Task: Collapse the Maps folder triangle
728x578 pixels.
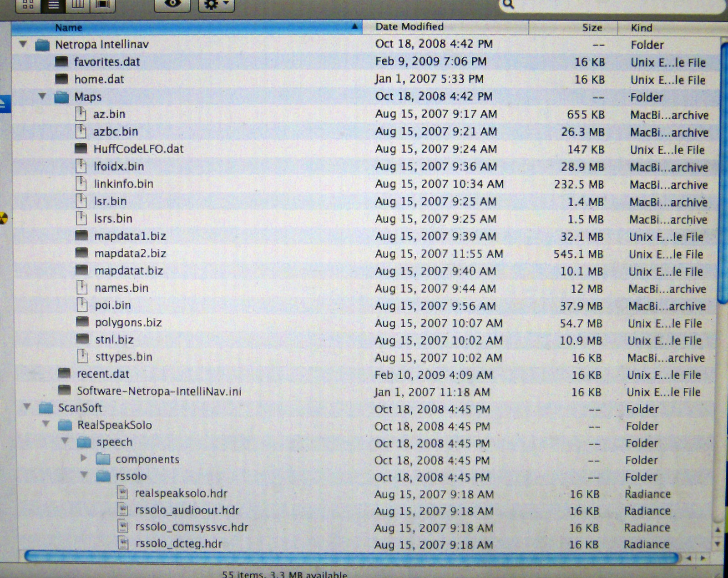Action: tap(42, 96)
